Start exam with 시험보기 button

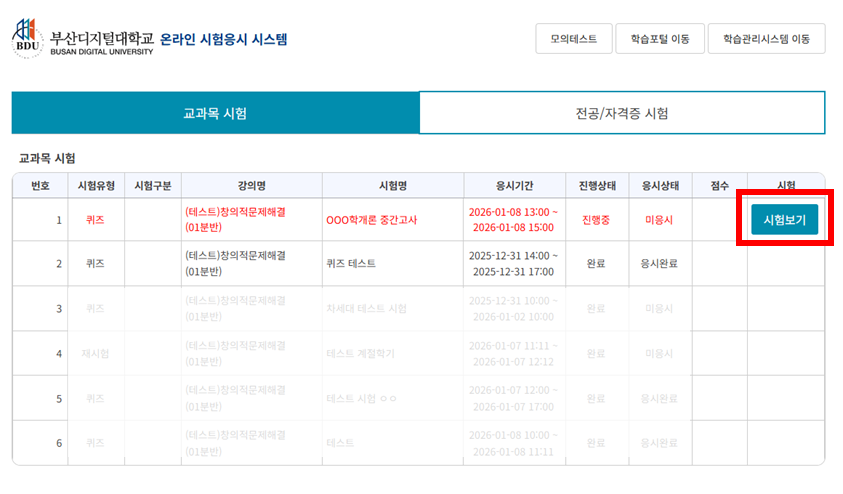[784, 219]
